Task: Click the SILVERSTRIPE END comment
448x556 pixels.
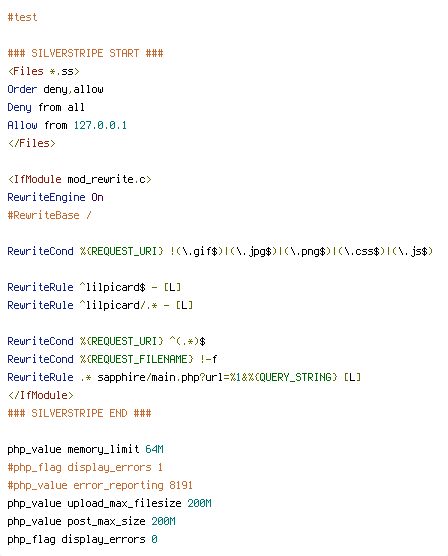Action: coord(79,413)
